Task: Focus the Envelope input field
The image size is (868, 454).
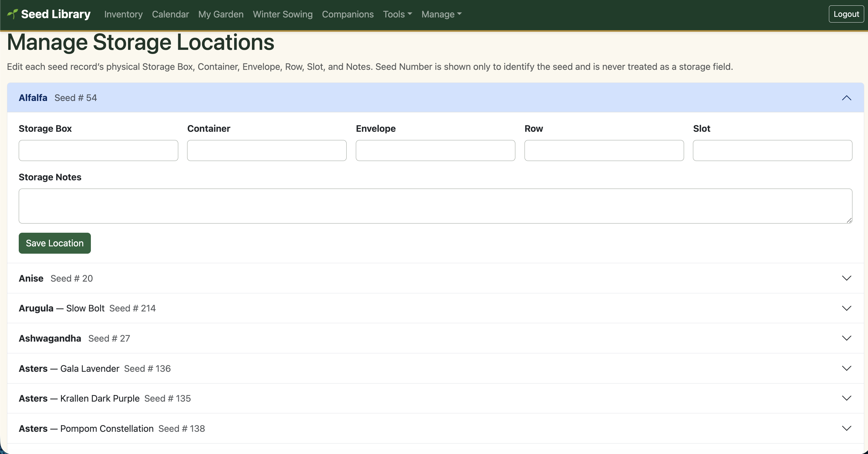Action: click(x=435, y=150)
